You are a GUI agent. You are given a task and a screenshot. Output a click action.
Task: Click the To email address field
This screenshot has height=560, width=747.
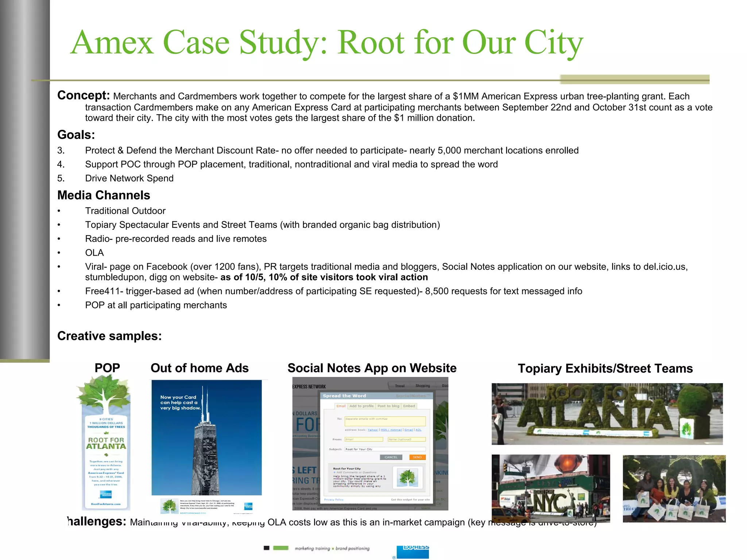click(385, 421)
